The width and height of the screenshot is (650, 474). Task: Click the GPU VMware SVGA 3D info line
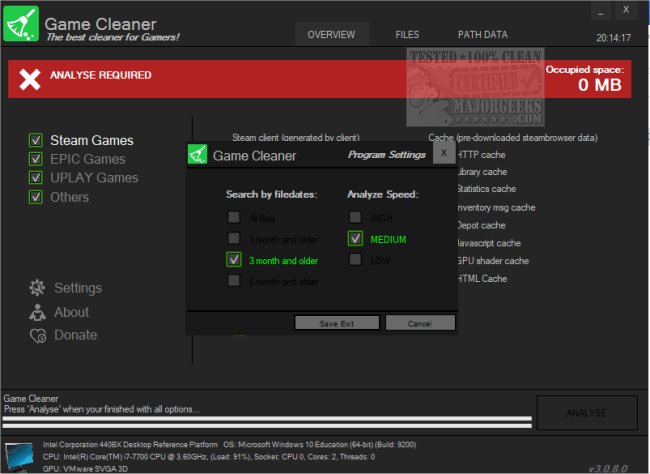pyautogui.click(x=85, y=469)
